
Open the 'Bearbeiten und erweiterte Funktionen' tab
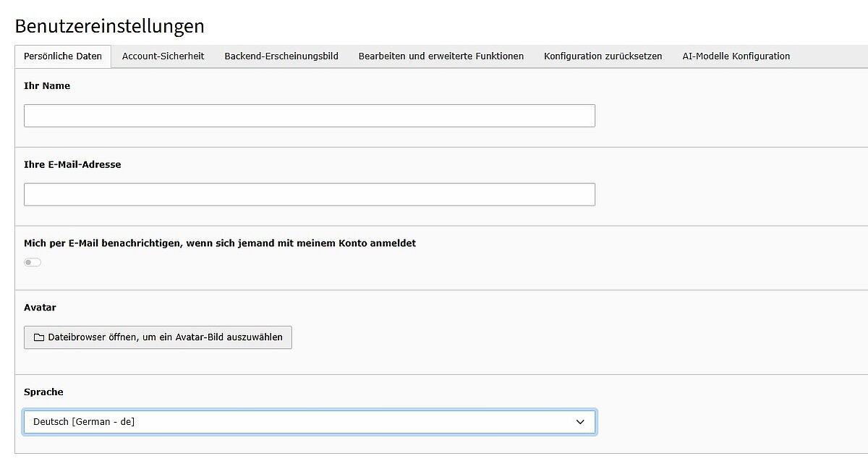pos(441,56)
